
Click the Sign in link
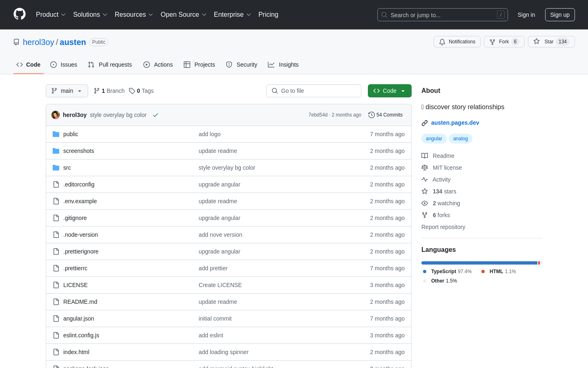pyautogui.click(x=526, y=15)
